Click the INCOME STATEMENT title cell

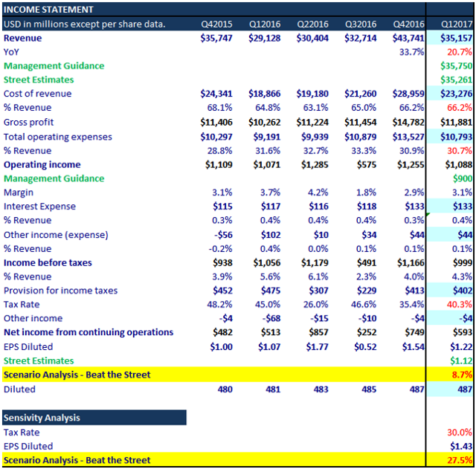[49, 10]
